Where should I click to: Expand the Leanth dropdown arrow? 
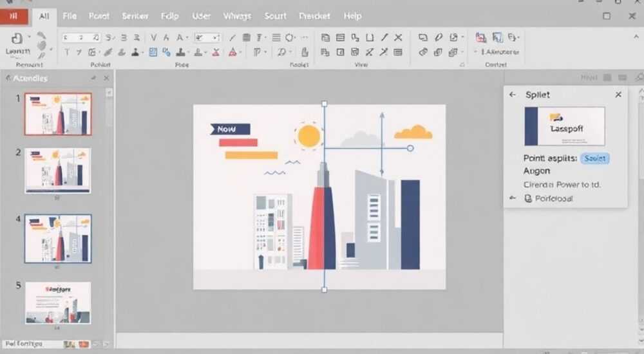coord(29,37)
